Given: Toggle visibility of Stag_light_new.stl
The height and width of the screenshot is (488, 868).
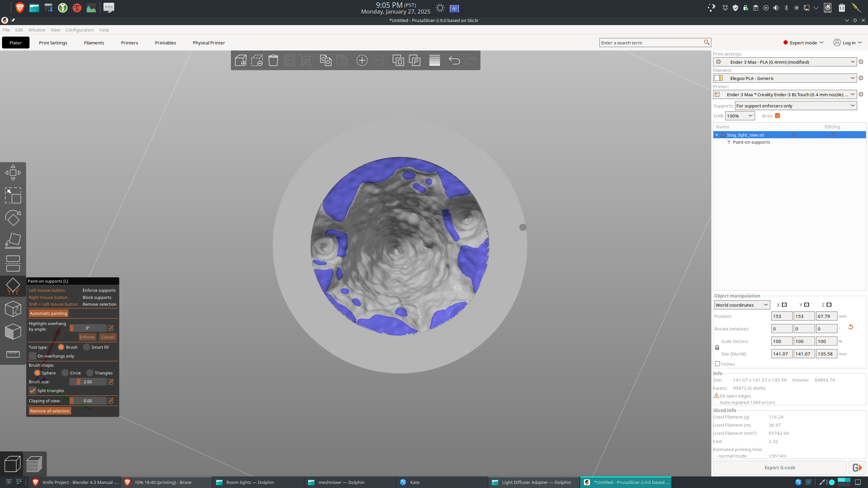Looking at the screenshot, I should coord(793,135).
